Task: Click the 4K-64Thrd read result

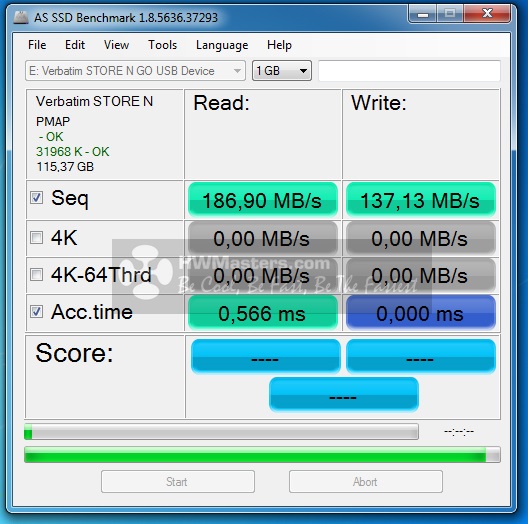Action: point(263,275)
